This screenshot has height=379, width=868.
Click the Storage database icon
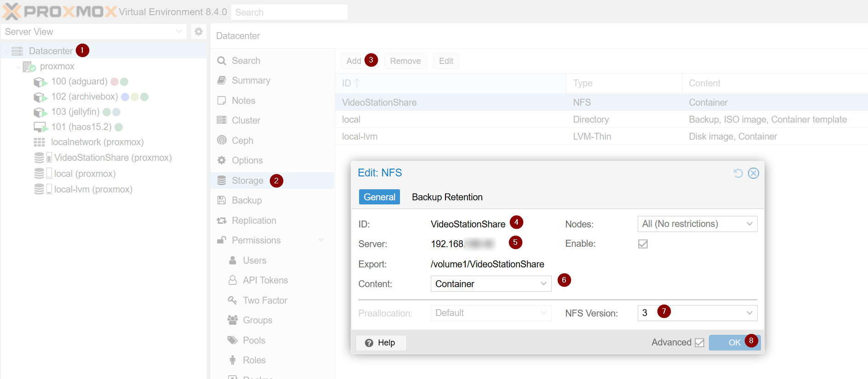(222, 181)
